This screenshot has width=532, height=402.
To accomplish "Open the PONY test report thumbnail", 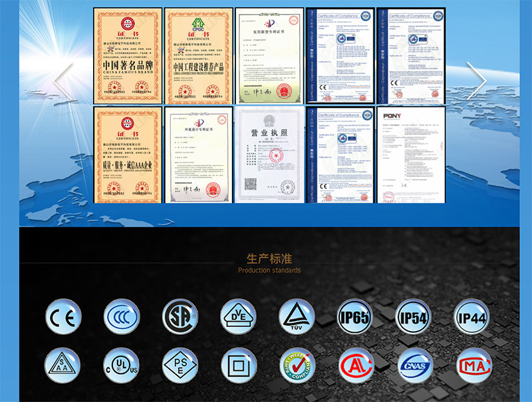I will click(411, 155).
